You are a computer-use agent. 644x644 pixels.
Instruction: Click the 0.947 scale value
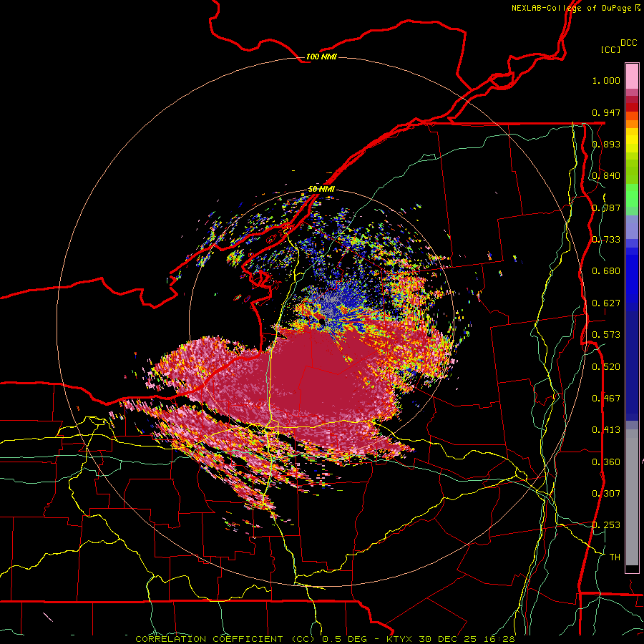606,112
